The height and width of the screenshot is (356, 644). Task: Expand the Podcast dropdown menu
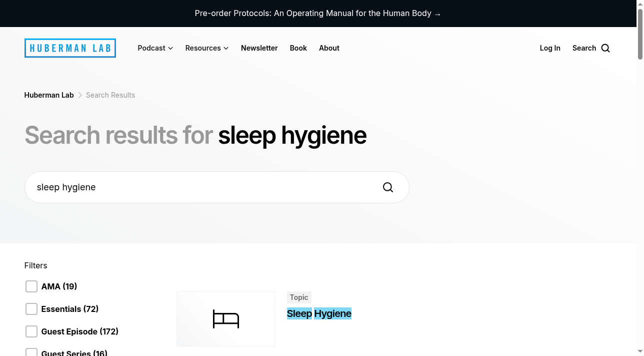[x=155, y=48]
